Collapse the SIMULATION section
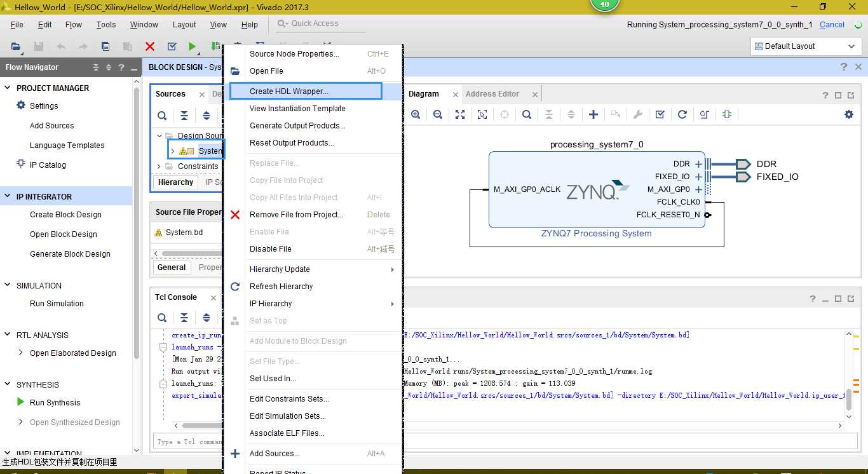Image resolution: width=868 pixels, height=474 pixels. pos(8,286)
